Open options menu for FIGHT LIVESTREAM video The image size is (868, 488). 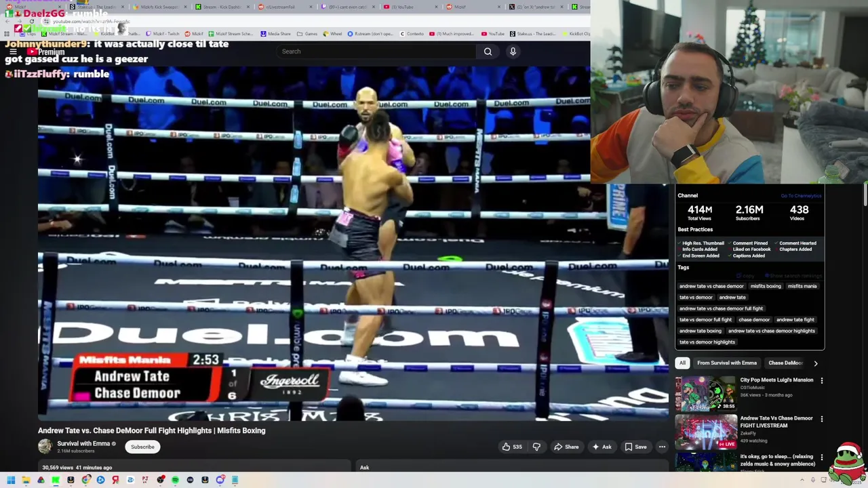pyautogui.click(x=821, y=420)
